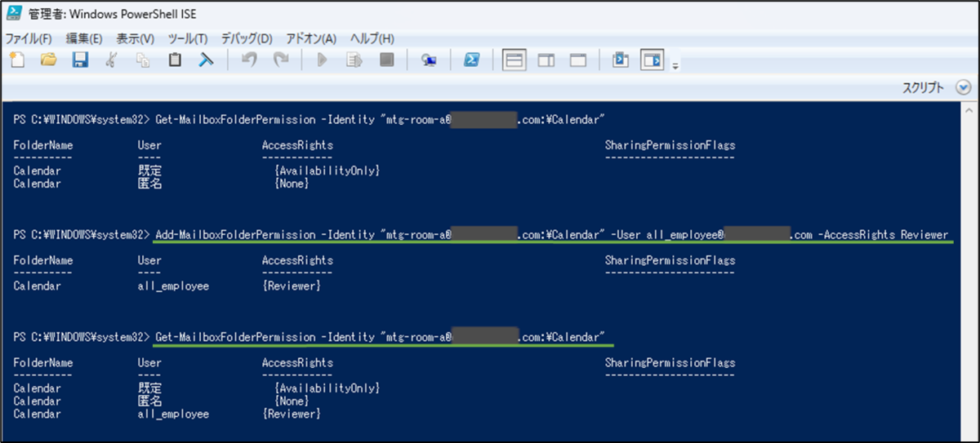Open New Remote PowerShell Tab icon
The width and height of the screenshot is (980, 443).
pos(429,60)
